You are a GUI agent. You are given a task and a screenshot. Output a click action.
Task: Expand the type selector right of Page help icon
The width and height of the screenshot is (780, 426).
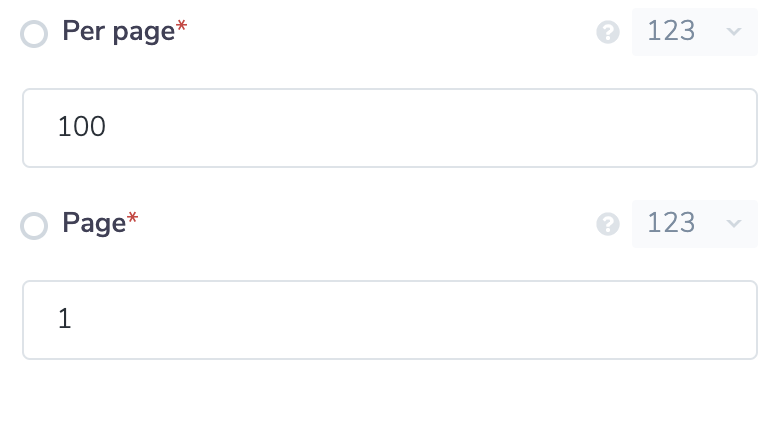point(694,224)
